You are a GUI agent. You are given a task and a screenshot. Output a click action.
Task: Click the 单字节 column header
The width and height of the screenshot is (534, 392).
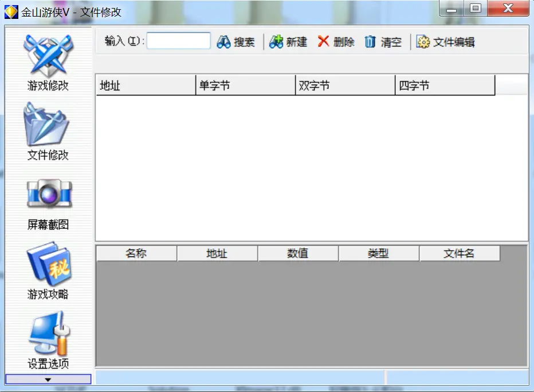point(245,86)
